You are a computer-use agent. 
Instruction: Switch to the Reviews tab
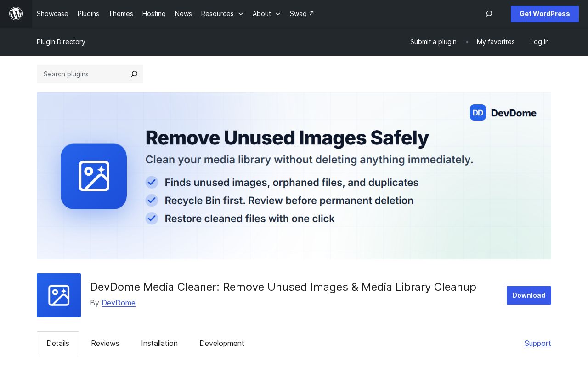tap(105, 343)
